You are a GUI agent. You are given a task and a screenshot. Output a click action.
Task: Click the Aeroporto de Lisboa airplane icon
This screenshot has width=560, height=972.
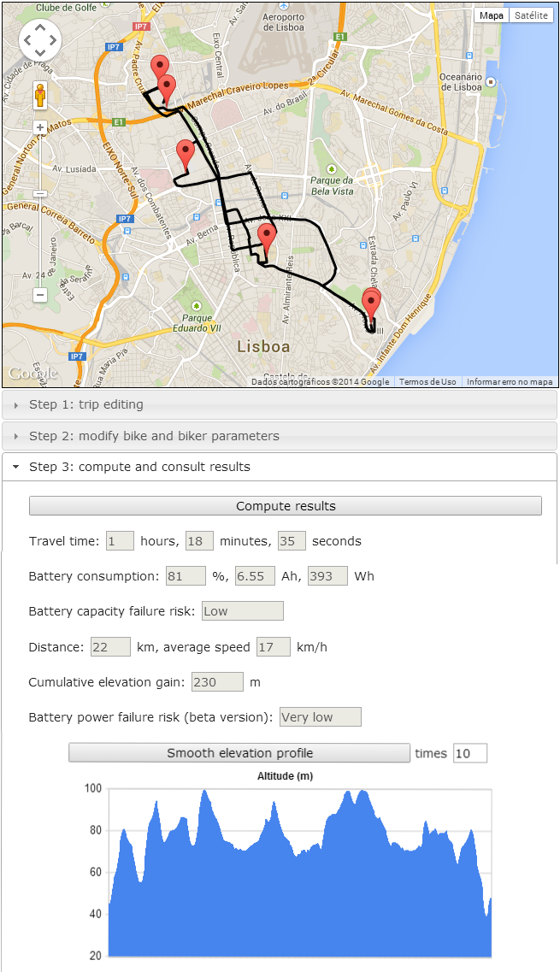[283, 6]
